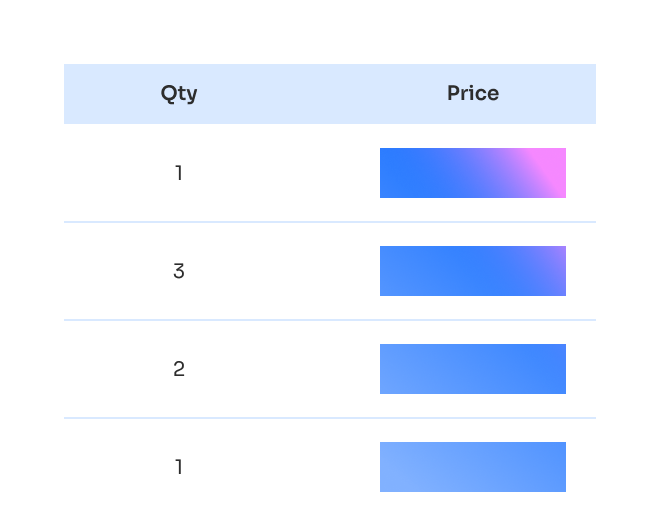Click the lightest blue price bar in the last row

(x=472, y=467)
